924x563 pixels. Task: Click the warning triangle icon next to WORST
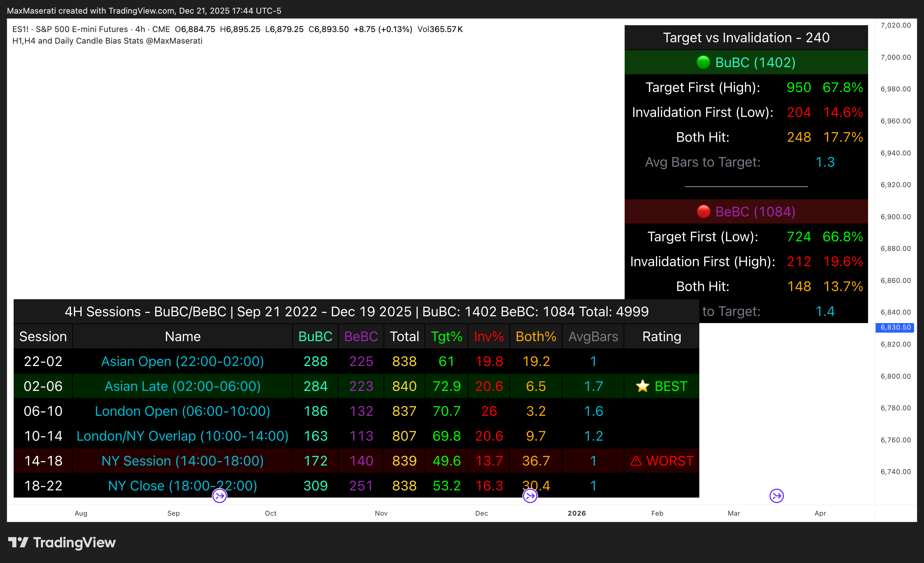636,461
